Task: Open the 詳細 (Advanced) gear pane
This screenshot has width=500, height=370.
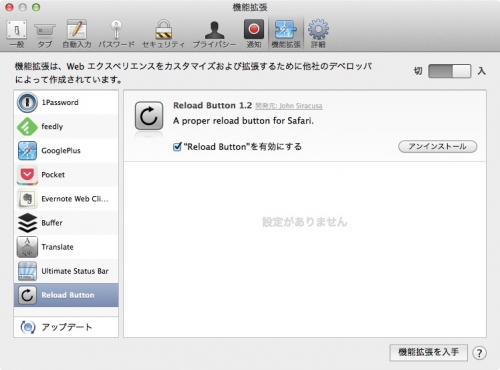Action: 318,34
